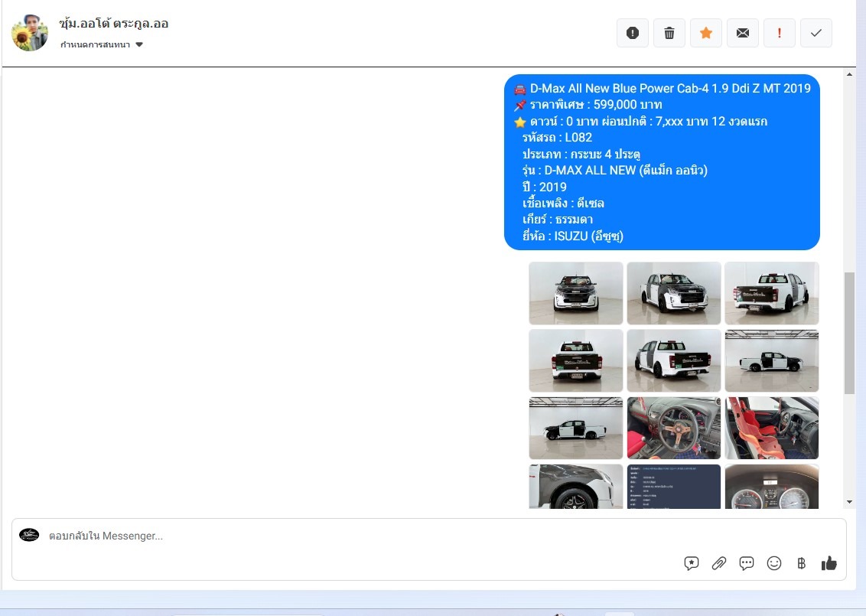This screenshot has height=616, width=866.
Task: Click line 'เกียร์ : ธรรมดา'
Action: click(x=558, y=220)
